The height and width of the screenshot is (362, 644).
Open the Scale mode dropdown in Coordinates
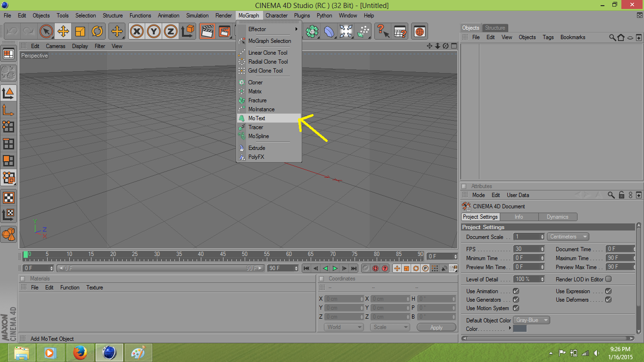[x=390, y=327]
